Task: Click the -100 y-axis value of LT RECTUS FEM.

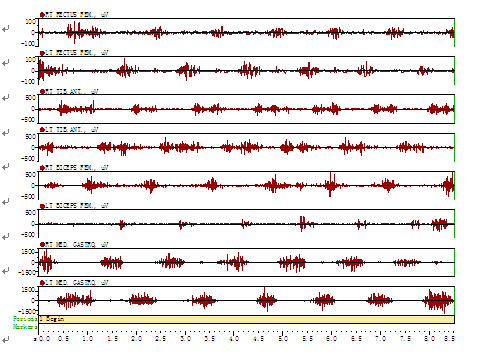Action: (28, 82)
